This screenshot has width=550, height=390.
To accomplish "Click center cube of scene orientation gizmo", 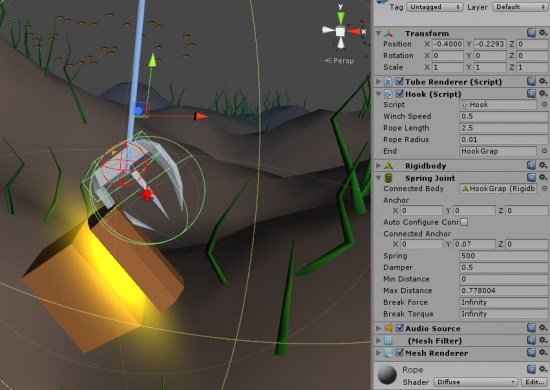I will point(340,32).
